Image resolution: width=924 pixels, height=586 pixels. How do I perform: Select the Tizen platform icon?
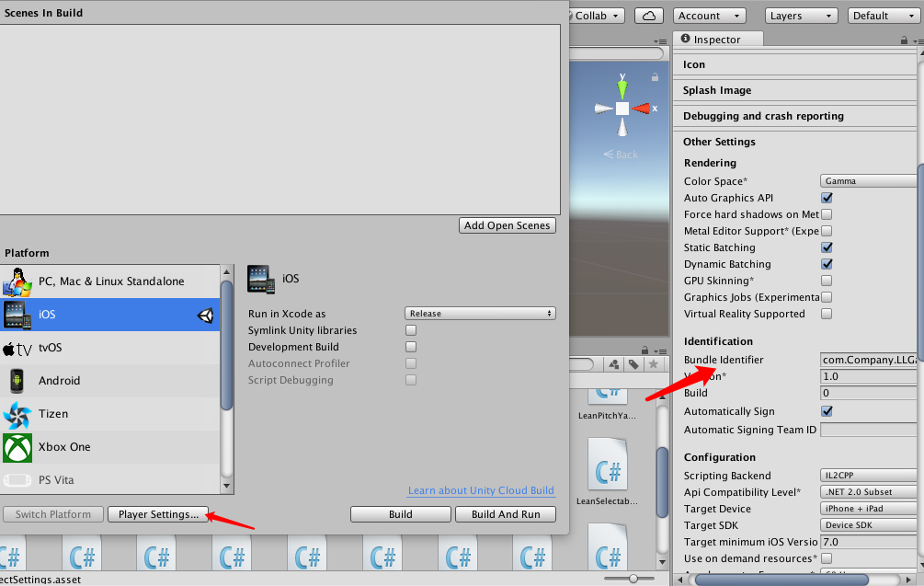17,415
